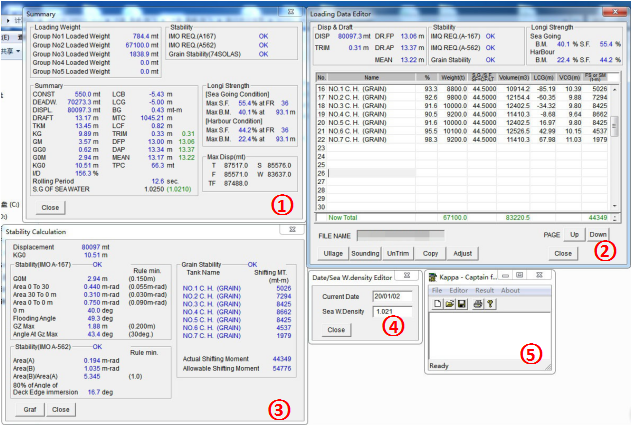Click the loading table scrollbar thumb
Image resolution: width=632 pixels, height=426 pixels.
click(614, 126)
